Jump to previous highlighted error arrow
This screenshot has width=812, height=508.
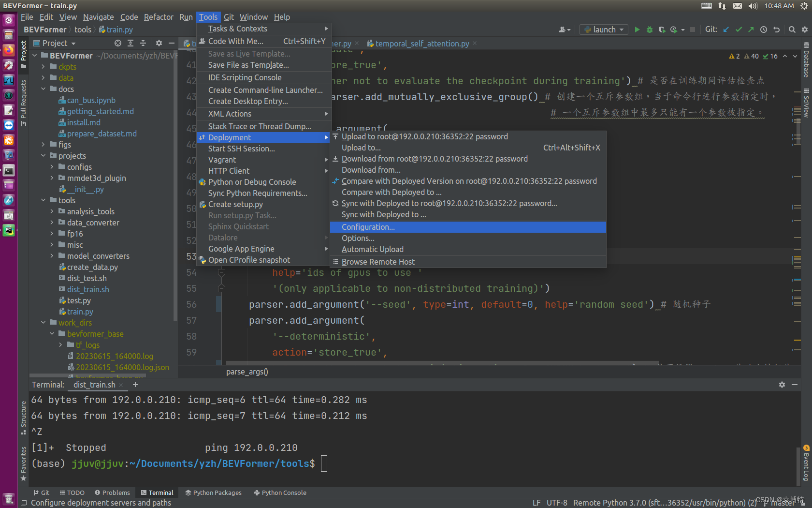(x=785, y=56)
